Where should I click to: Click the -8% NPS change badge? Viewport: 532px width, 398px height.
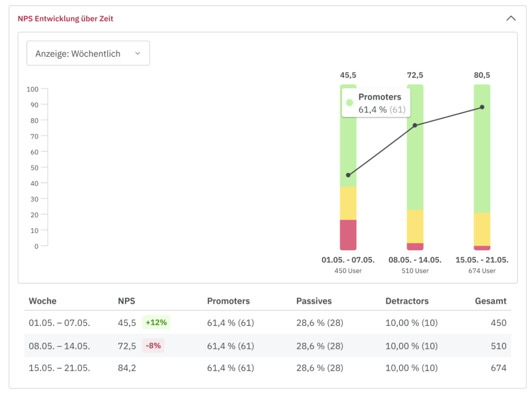(x=153, y=346)
